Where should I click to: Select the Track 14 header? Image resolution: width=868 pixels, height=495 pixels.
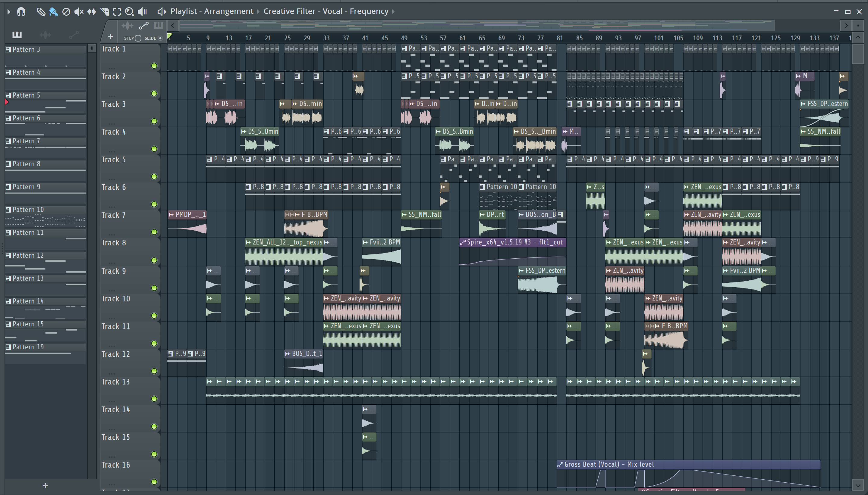[130, 418]
